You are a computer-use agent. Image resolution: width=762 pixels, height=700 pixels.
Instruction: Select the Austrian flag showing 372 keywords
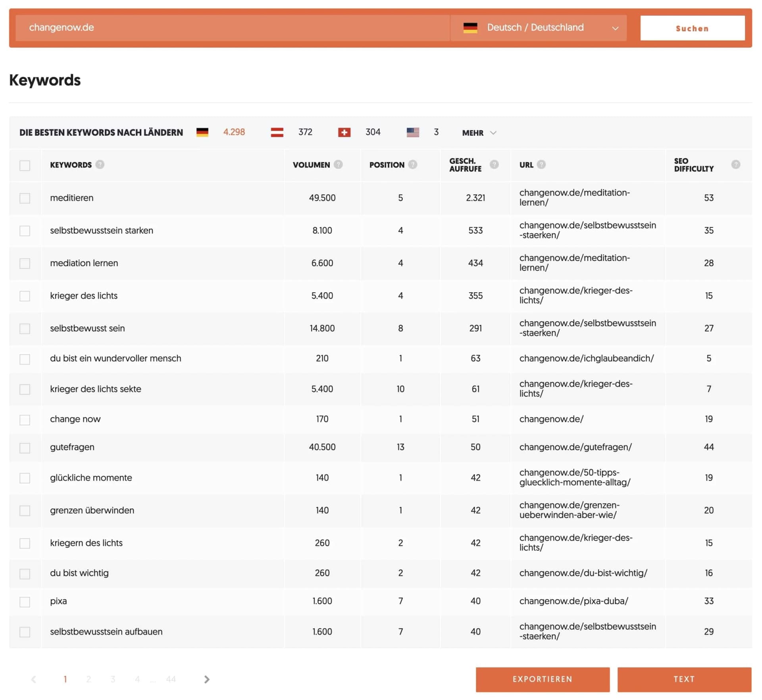[x=277, y=132]
